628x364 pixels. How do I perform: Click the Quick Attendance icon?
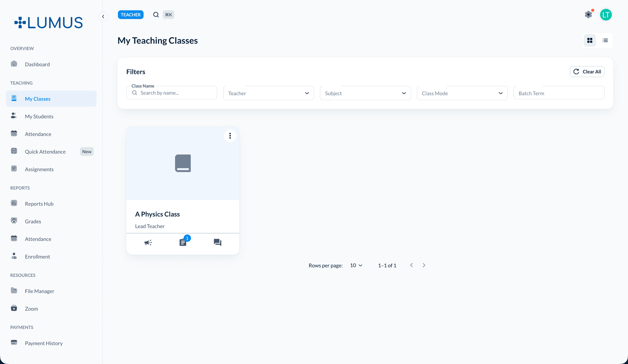(x=14, y=151)
